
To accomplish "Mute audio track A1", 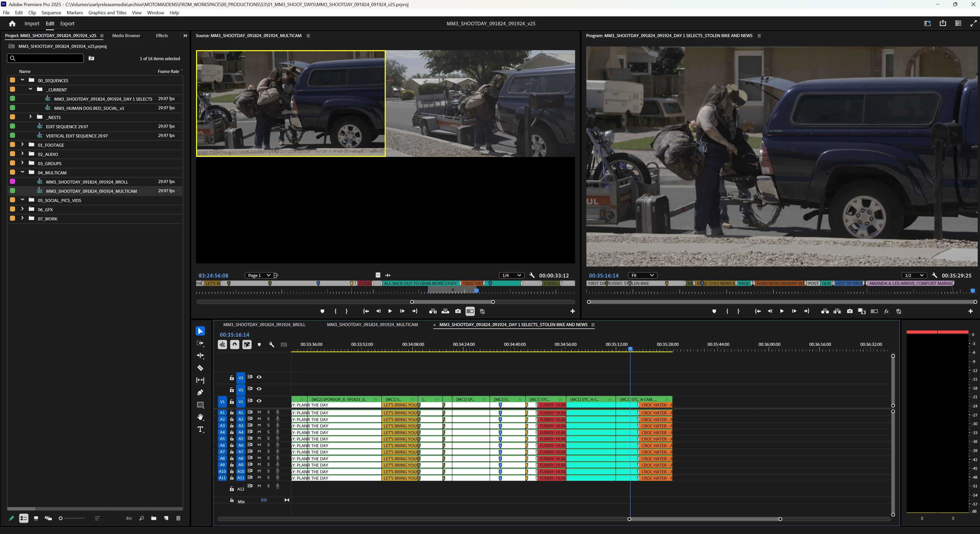I will (x=259, y=412).
